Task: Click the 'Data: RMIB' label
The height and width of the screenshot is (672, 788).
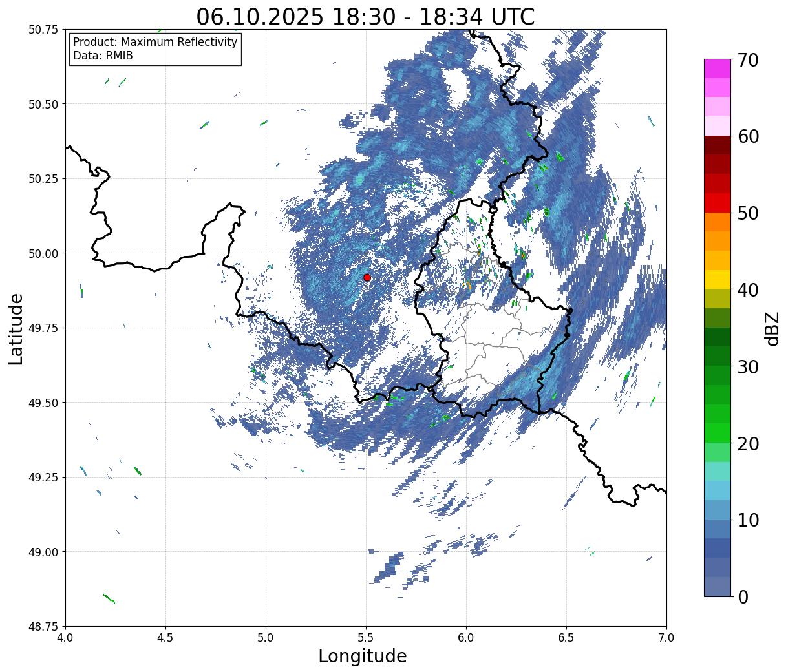Action: pyautogui.click(x=103, y=56)
